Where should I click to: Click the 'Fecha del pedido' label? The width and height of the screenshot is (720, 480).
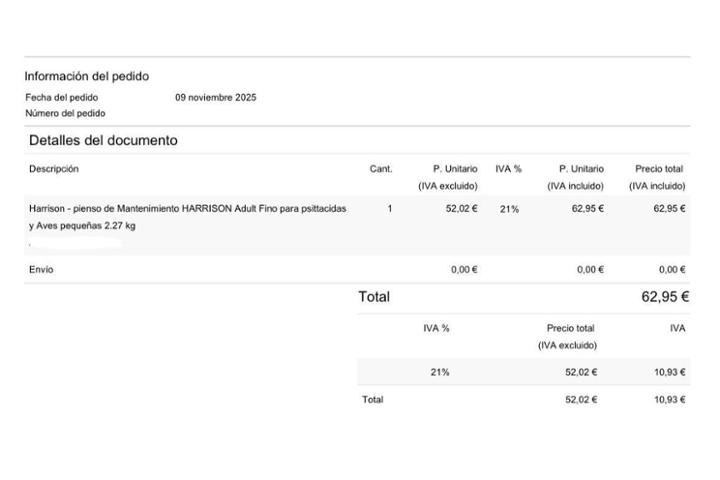62,98
